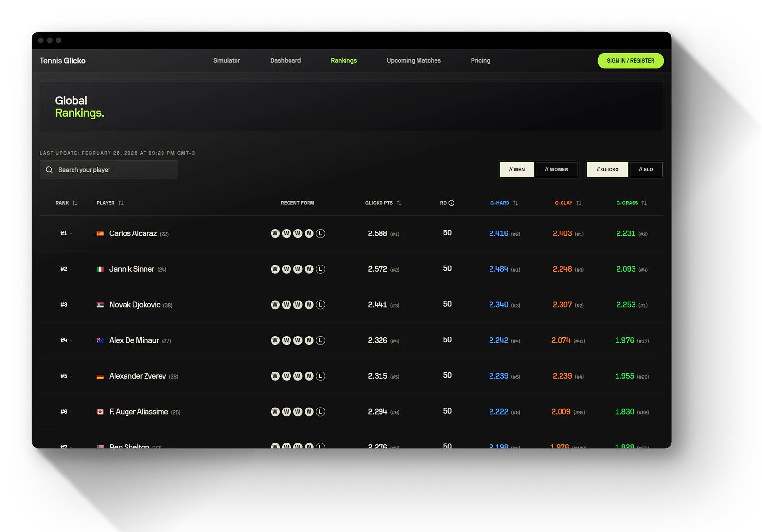Click the #4 rank cell

(x=64, y=340)
